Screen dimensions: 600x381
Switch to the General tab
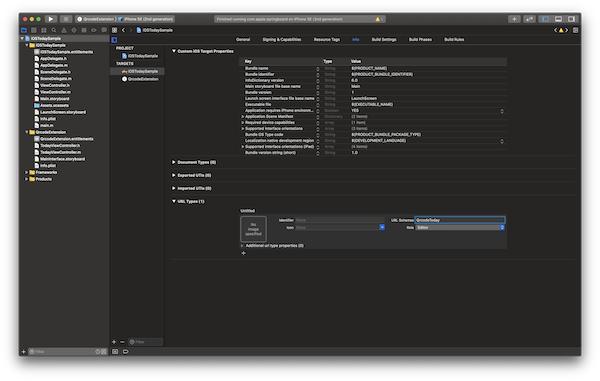tap(243, 39)
